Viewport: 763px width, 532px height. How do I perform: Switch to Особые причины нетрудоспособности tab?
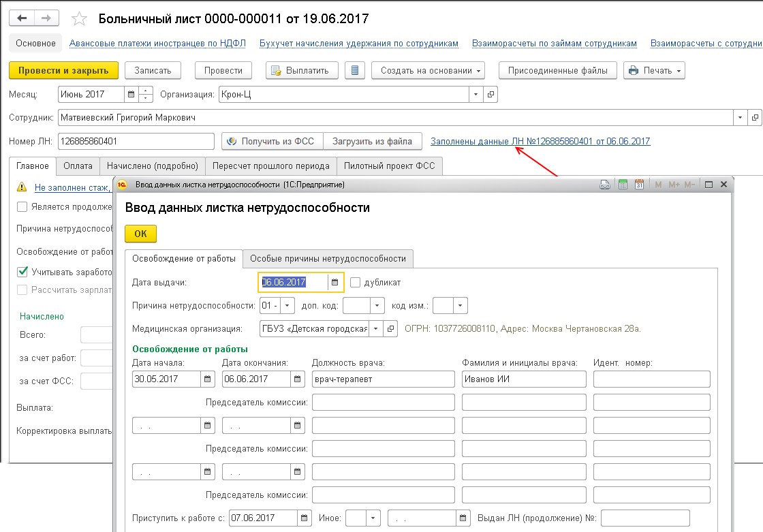coord(328,259)
